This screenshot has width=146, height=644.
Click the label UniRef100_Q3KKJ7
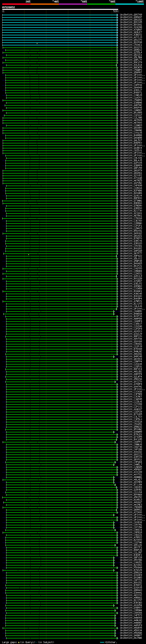131,90
